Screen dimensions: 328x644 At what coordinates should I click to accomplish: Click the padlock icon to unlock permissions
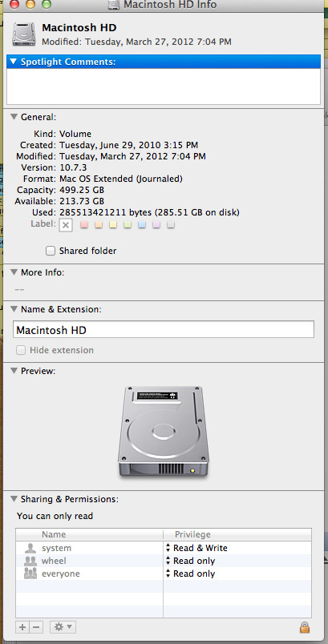(305, 627)
